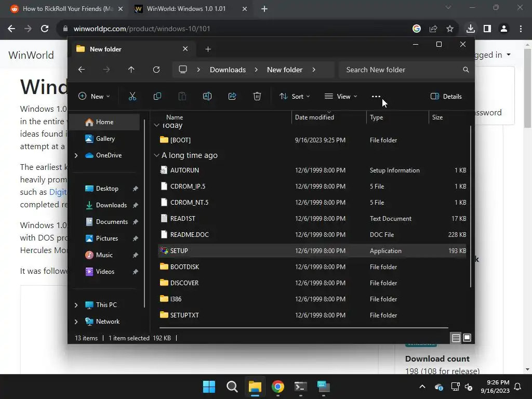
Task: Switch to details list view icon in status bar
Action: click(x=456, y=338)
